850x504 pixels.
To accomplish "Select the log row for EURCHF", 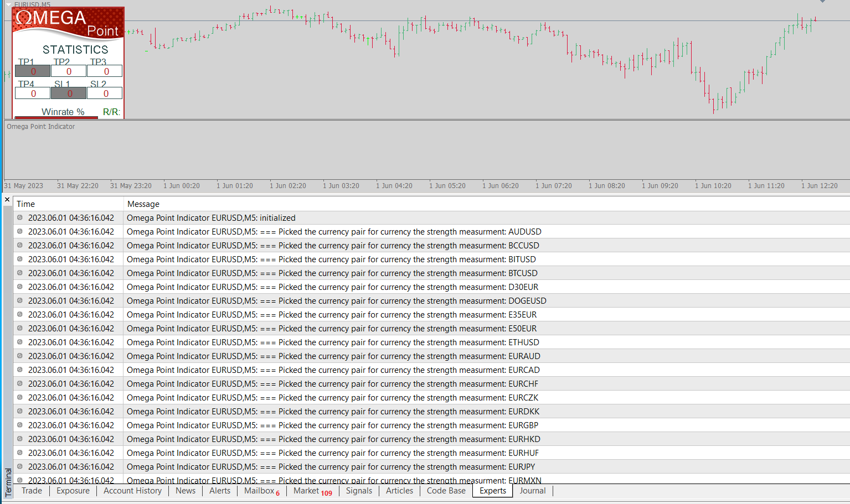I will (432, 384).
